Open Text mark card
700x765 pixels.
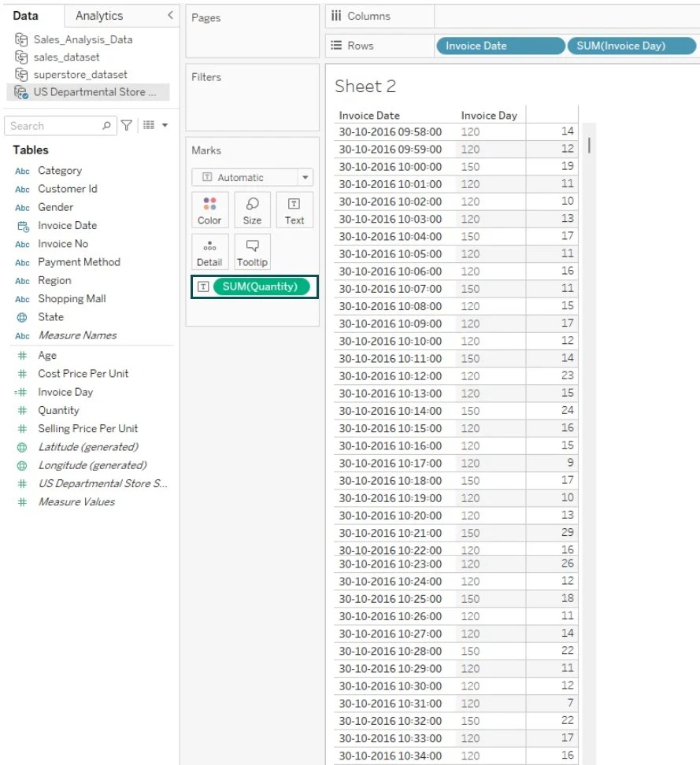point(294,210)
